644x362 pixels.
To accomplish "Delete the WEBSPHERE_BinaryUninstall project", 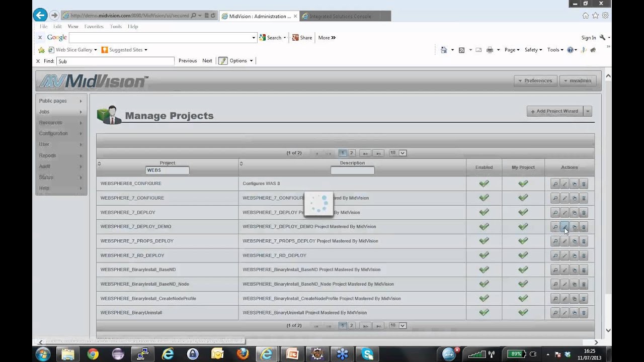I will pyautogui.click(x=584, y=313).
